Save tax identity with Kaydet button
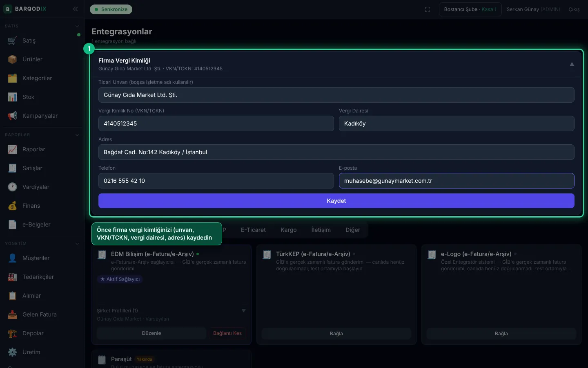 [x=336, y=201]
